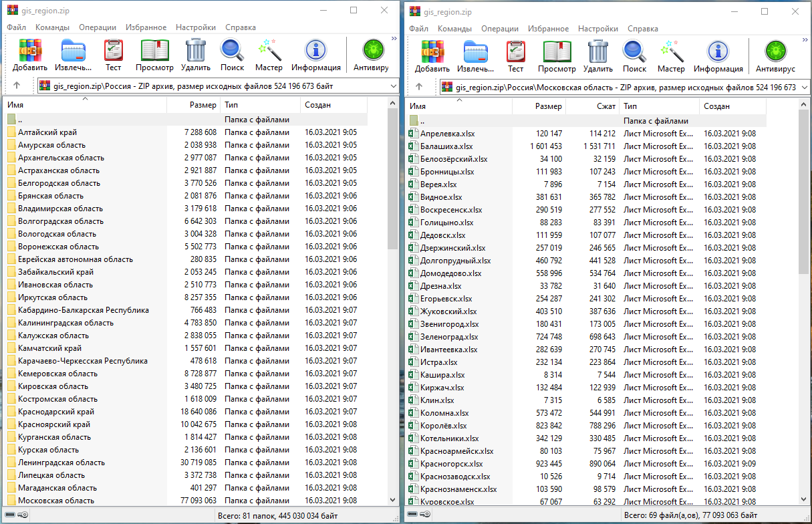Select the Балашиха.xlsx file

pyautogui.click(x=446, y=146)
